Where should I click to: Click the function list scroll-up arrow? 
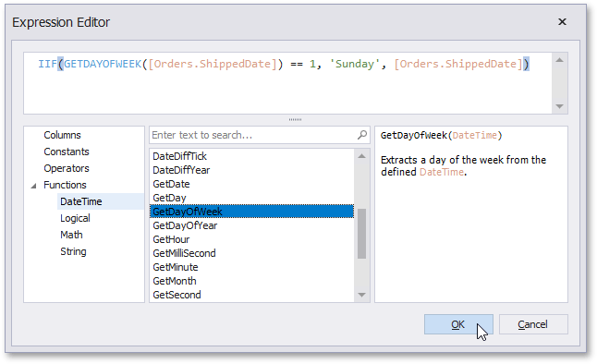[361, 156]
